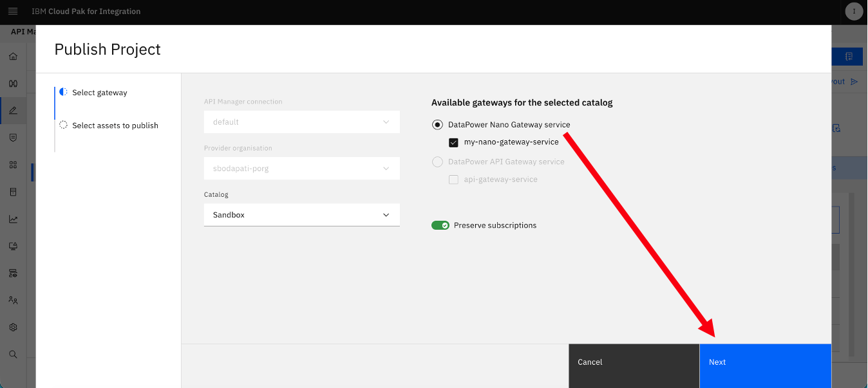This screenshot has width=868, height=388.
Task: Open the settings gear in sidebar
Action: (x=13, y=327)
